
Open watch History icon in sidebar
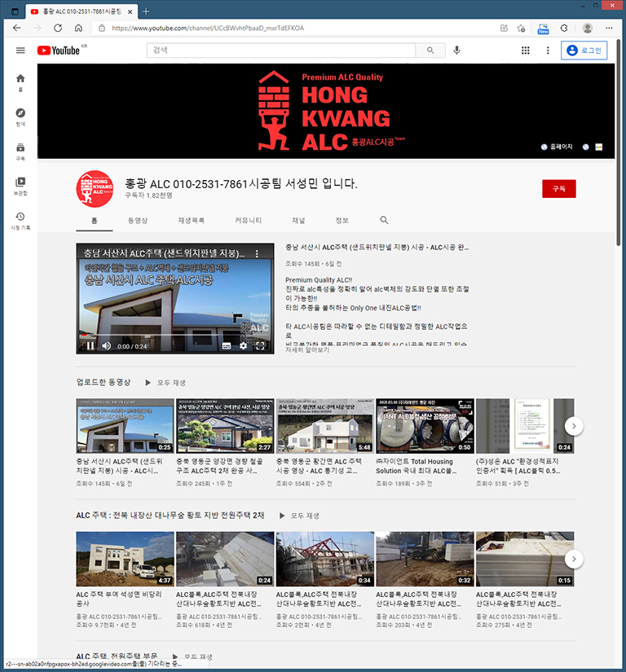click(x=20, y=221)
